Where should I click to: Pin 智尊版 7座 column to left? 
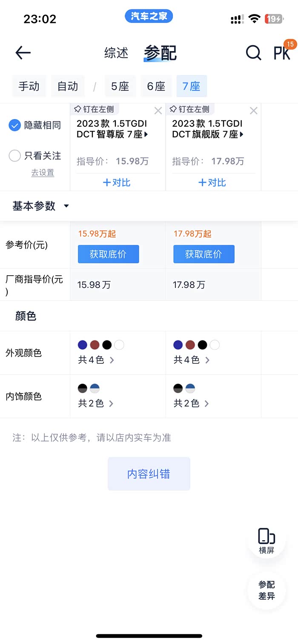point(94,109)
